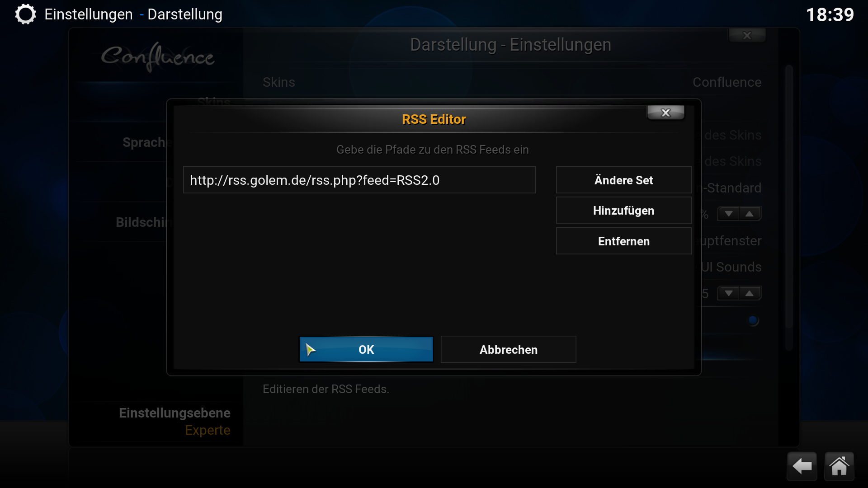The image size is (868, 488).
Task: Change Einstellungsebene level Experte
Action: coord(175,422)
